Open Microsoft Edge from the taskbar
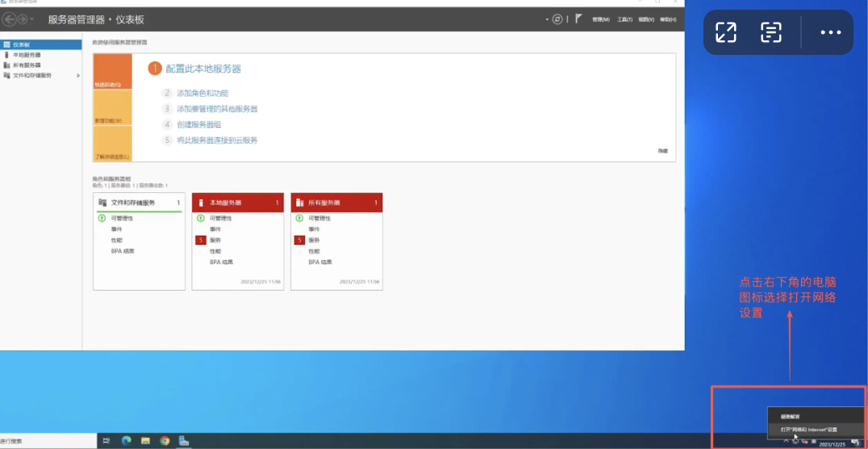 pos(127,441)
